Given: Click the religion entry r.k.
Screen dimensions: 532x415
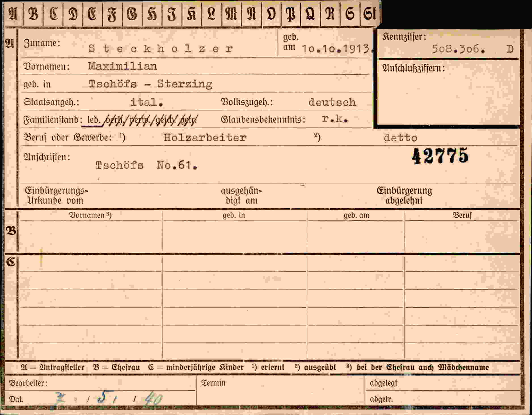Looking at the screenshot, I should (335, 119).
